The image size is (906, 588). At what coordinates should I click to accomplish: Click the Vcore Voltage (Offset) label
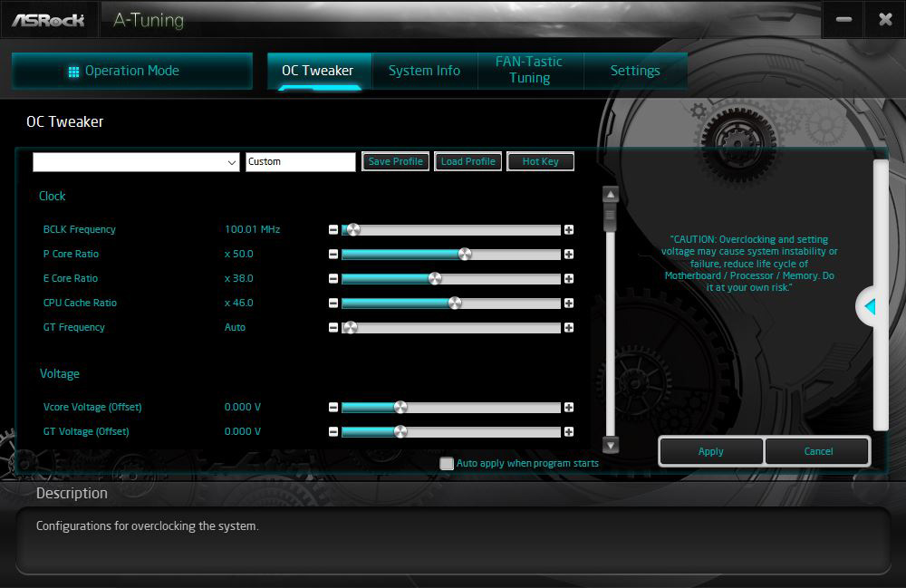point(92,407)
